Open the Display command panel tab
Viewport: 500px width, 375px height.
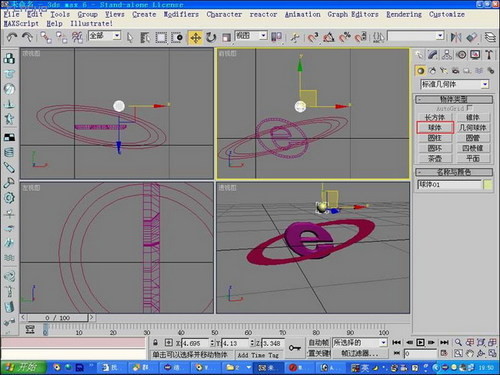(475, 55)
